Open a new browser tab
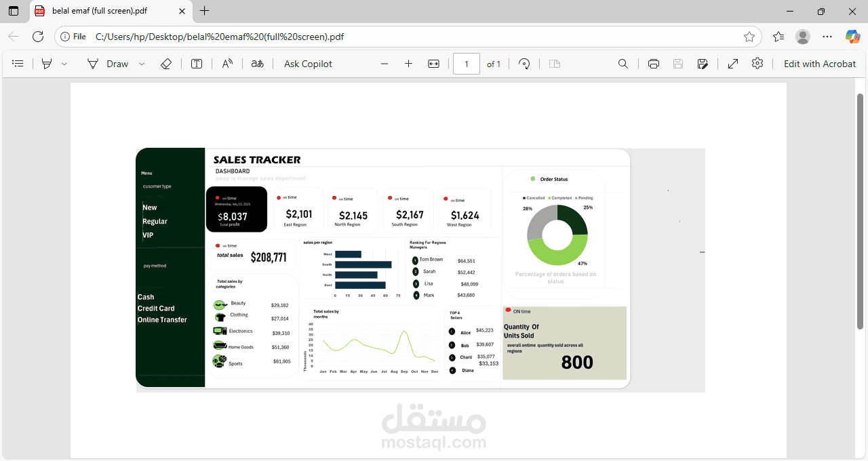The image size is (868, 461). [205, 11]
